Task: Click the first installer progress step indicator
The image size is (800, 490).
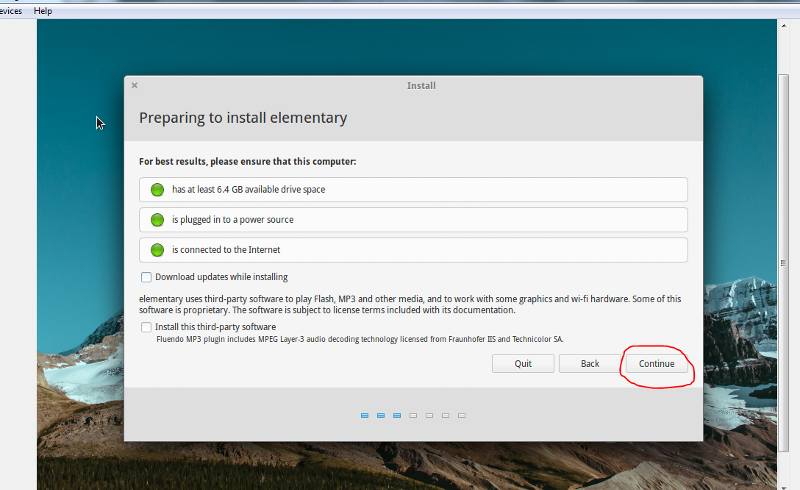Action: click(x=365, y=415)
